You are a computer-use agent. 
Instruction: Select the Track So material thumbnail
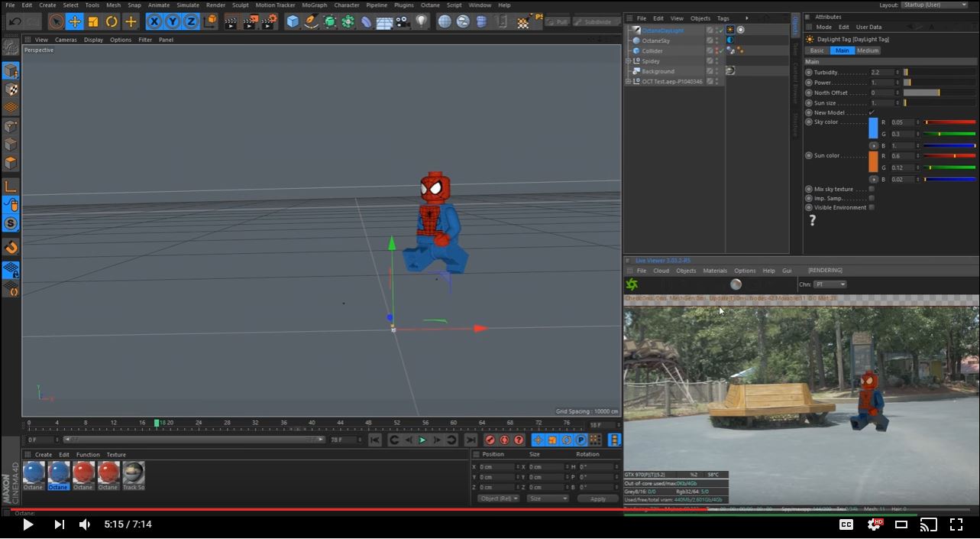click(x=134, y=473)
